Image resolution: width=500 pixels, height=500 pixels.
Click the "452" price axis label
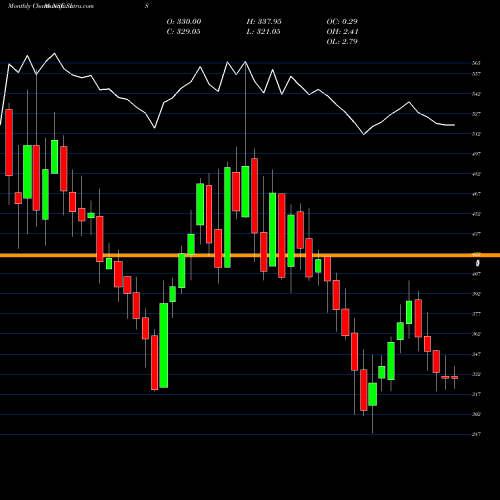[476, 214]
